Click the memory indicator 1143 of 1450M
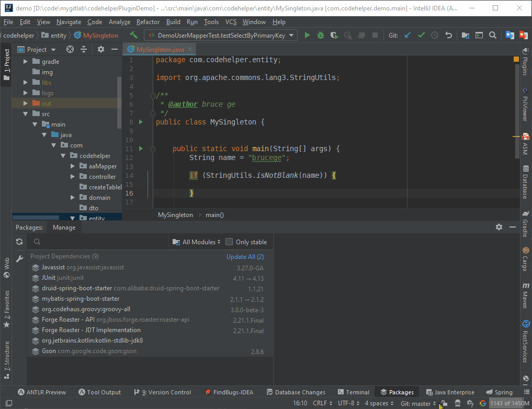The height and width of the screenshot is (409, 532). (x=510, y=403)
